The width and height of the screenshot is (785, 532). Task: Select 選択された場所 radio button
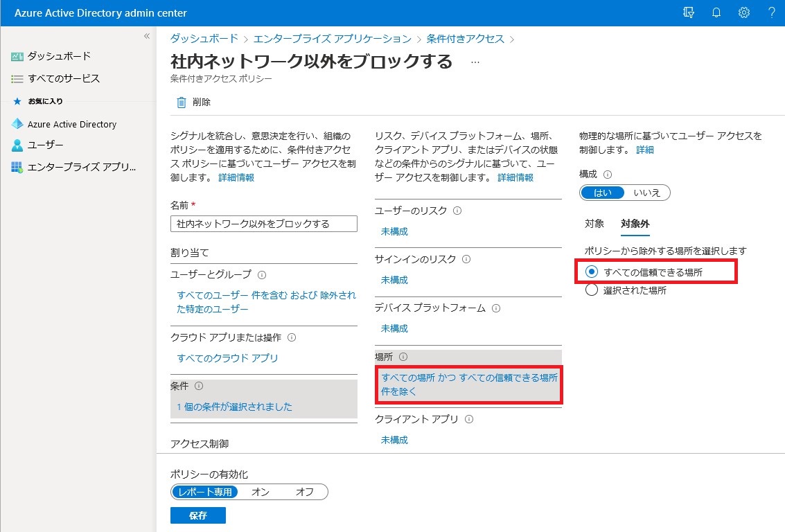click(x=591, y=290)
